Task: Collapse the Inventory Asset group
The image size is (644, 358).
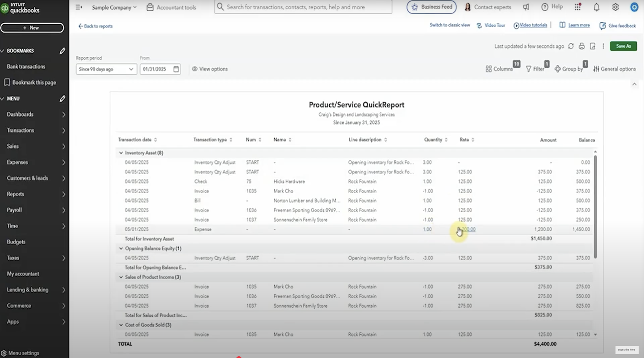Action: pos(121,153)
